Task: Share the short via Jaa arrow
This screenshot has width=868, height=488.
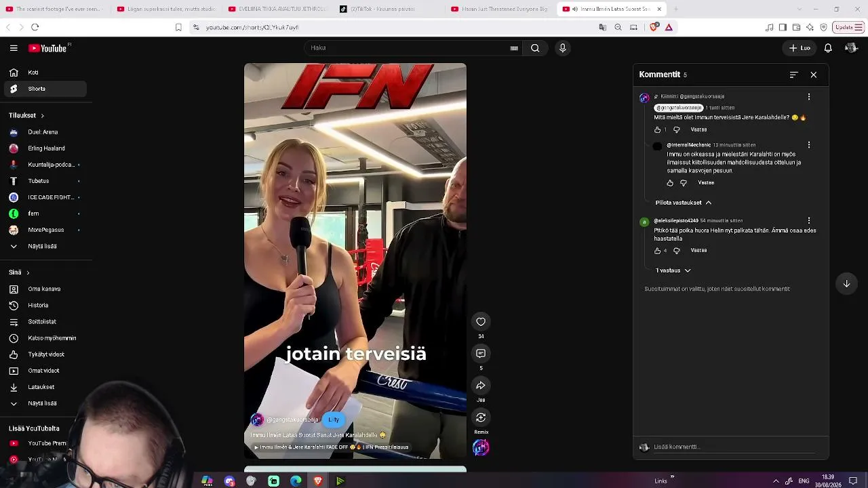Action: (x=481, y=386)
